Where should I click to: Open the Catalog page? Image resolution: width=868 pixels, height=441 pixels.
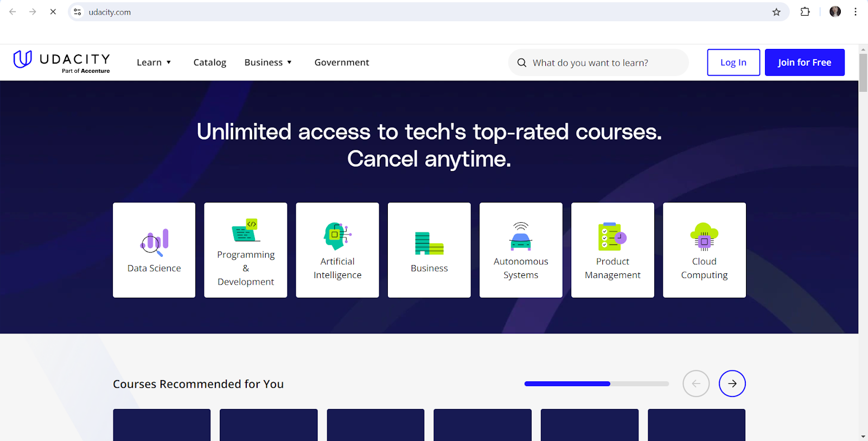pyautogui.click(x=210, y=62)
